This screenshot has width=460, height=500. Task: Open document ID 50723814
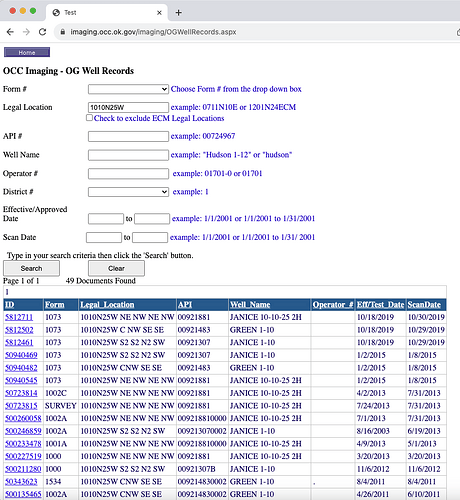(x=21, y=393)
